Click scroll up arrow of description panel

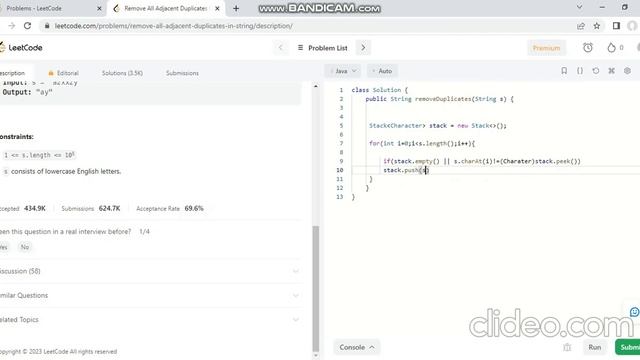coord(316,87)
